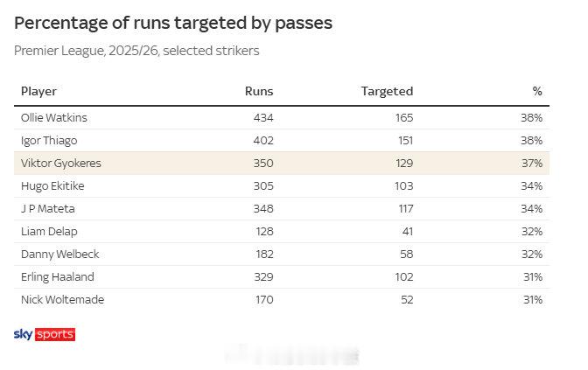This screenshot has width=588, height=370.
Task: Click the chart title about runs targeted
Action: coord(173,24)
